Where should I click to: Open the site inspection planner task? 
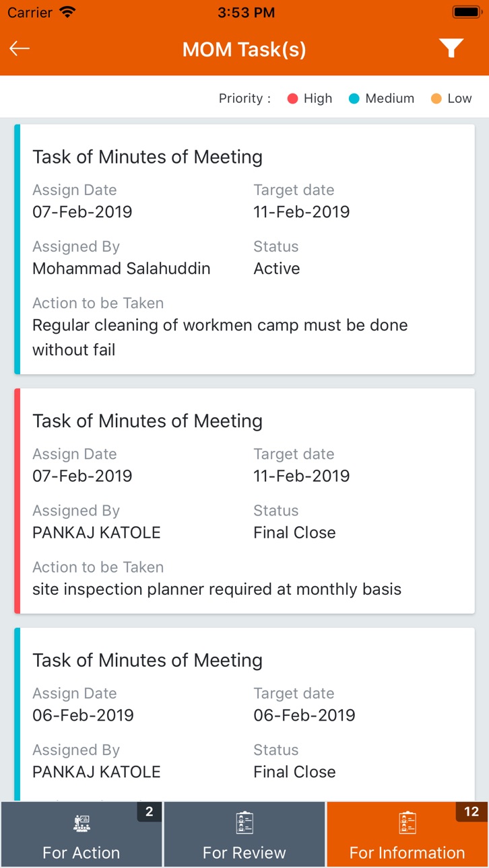pyautogui.click(x=244, y=501)
